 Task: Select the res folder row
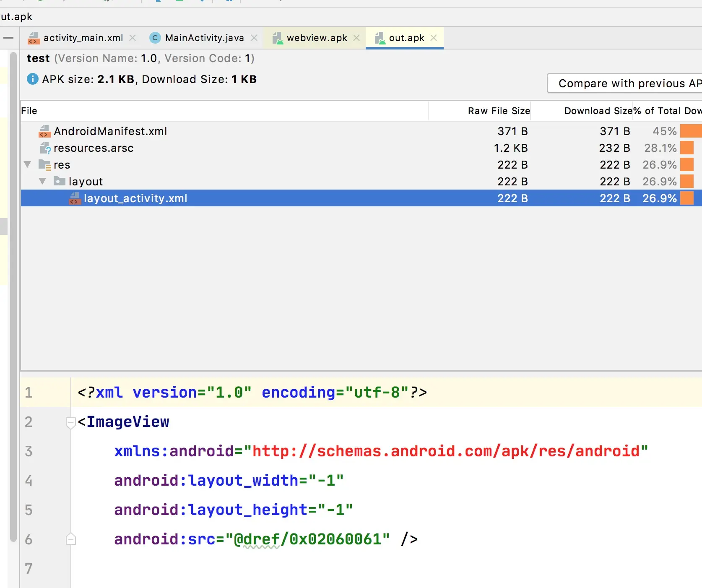[361, 165]
